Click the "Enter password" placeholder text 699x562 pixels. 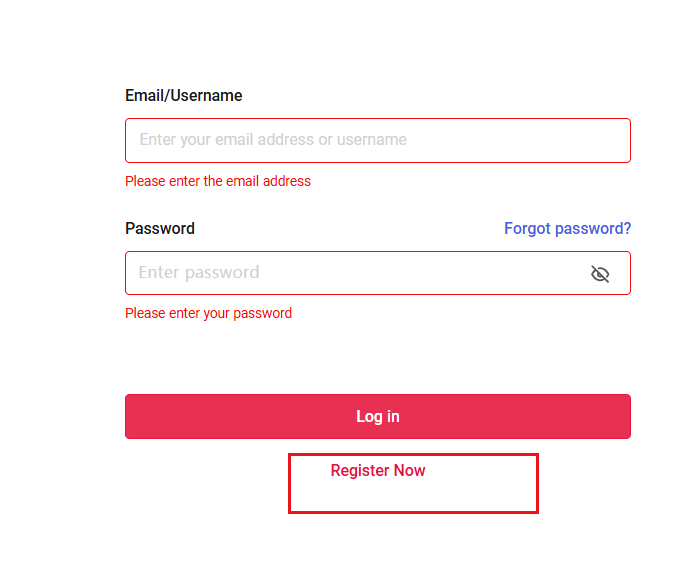(x=199, y=273)
